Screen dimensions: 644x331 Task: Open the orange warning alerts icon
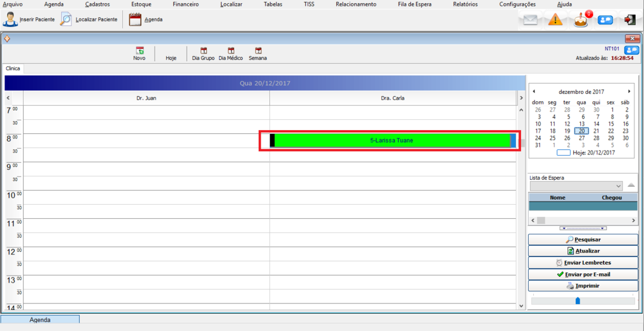pyautogui.click(x=555, y=20)
